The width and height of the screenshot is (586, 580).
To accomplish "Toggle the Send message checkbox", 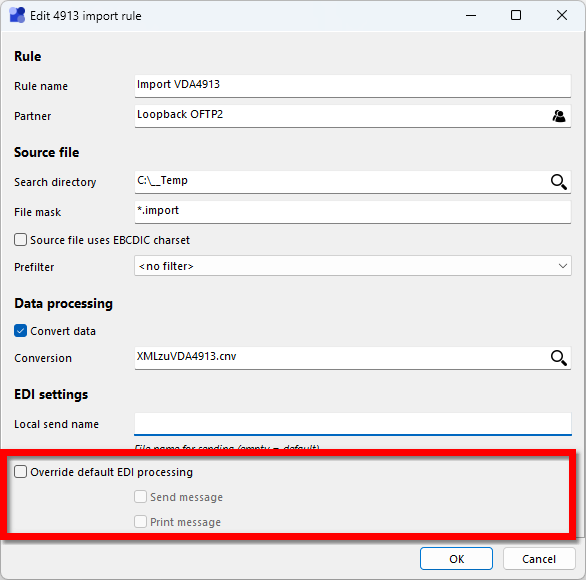I will pyautogui.click(x=141, y=497).
